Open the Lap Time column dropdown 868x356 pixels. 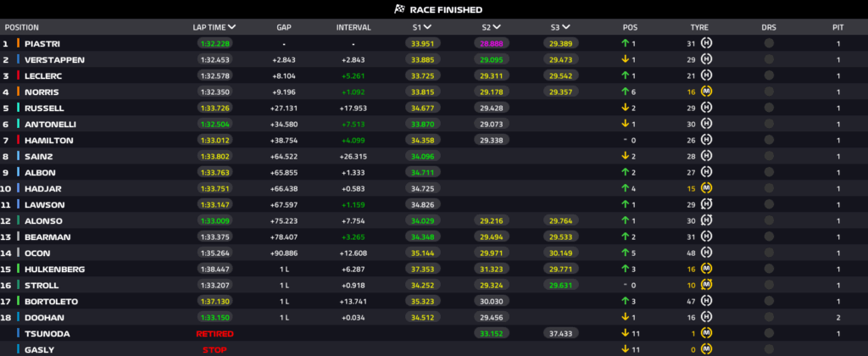[x=231, y=27]
